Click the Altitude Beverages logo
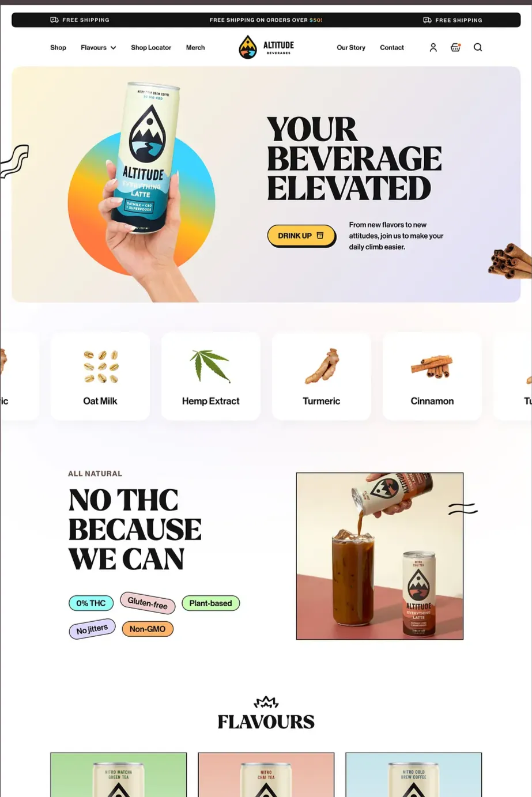The image size is (532, 797). 266,47
